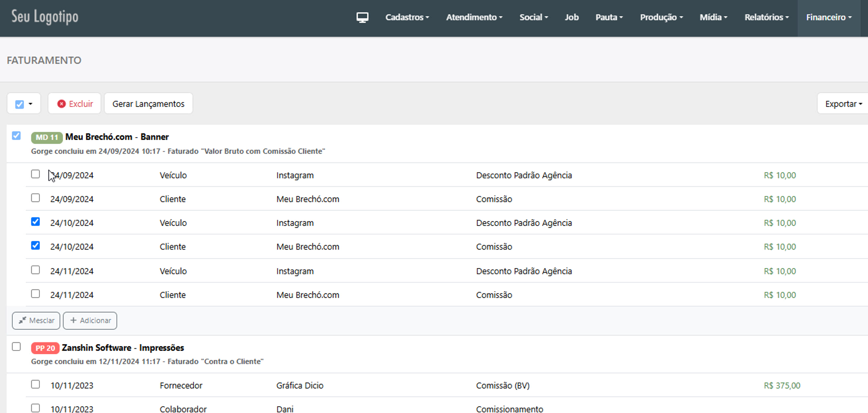Open the Financeiro menu
The width and height of the screenshot is (868, 413).
829,17
